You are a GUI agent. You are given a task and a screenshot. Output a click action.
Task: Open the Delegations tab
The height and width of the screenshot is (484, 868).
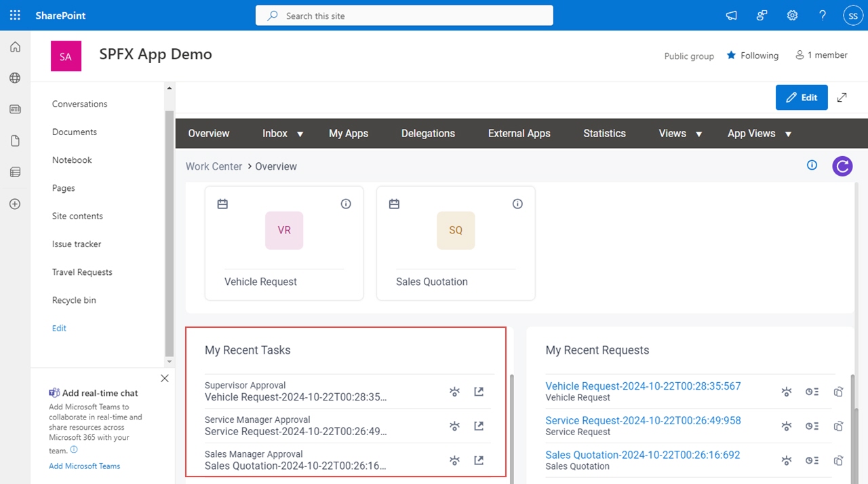[x=428, y=133]
